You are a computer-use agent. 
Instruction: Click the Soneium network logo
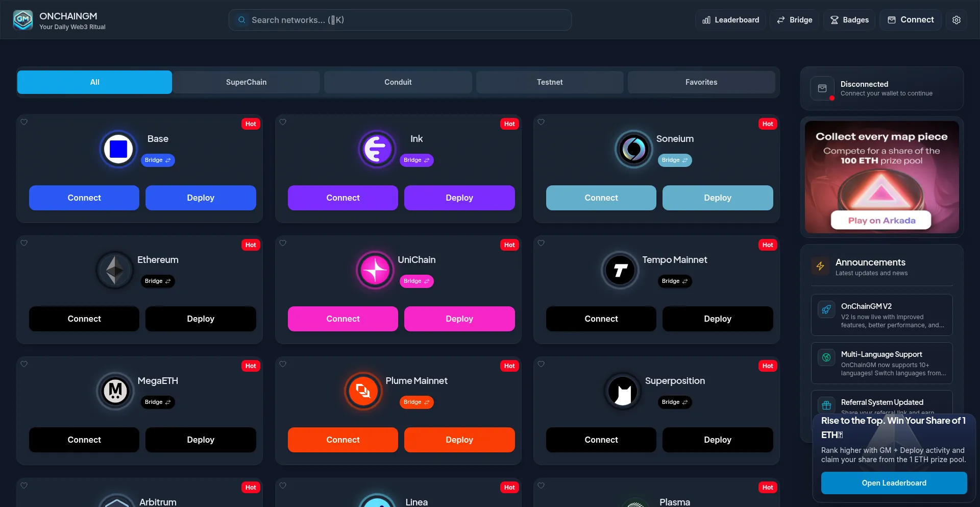[634, 149]
